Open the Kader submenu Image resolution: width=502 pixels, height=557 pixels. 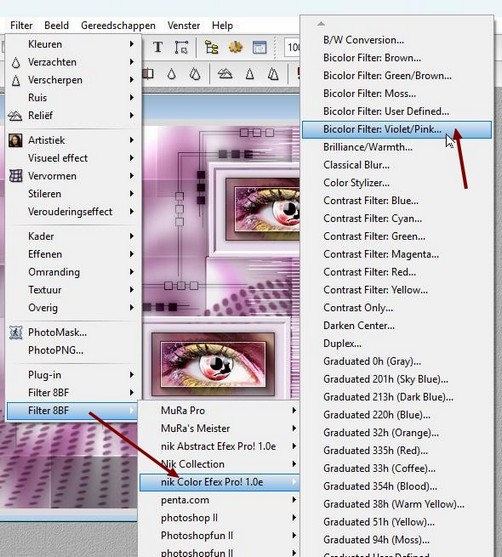point(72,236)
